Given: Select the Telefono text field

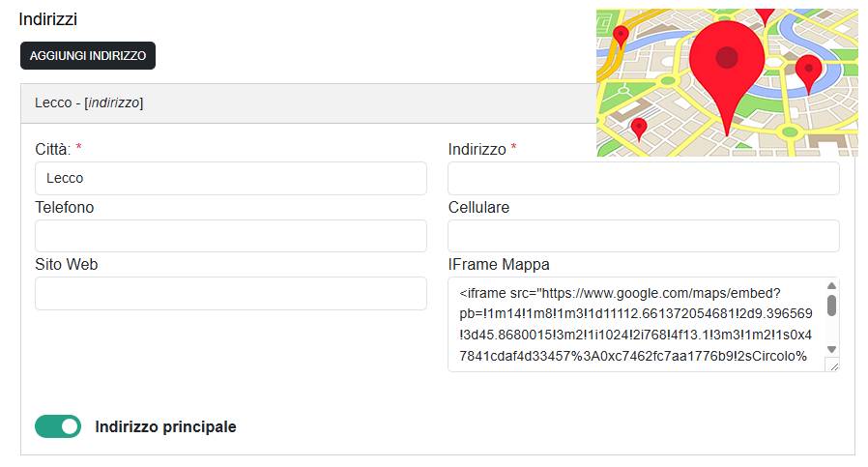Looking at the screenshot, I should pos(230,236).
